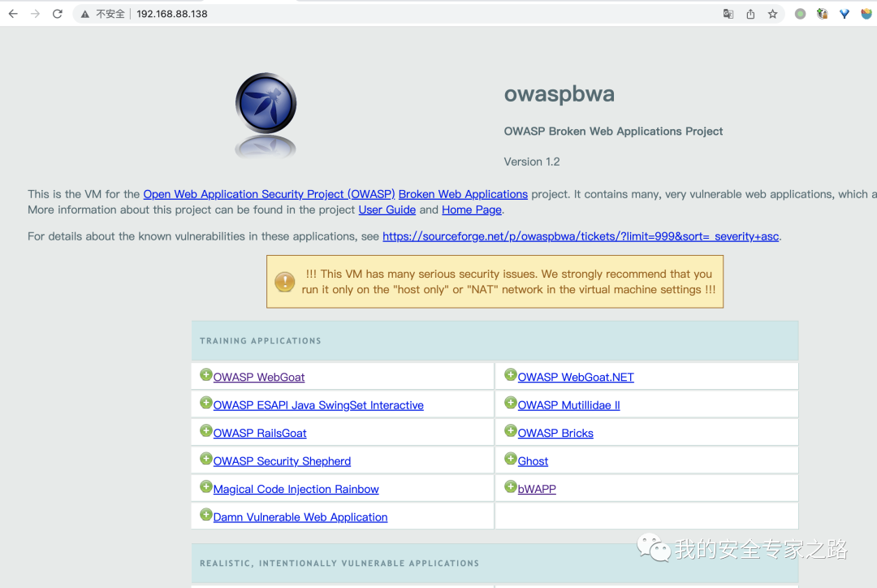The image size is (877, 588).
Task: Open the OWASP RailsGoat link
Action: (x=260, y=433)
